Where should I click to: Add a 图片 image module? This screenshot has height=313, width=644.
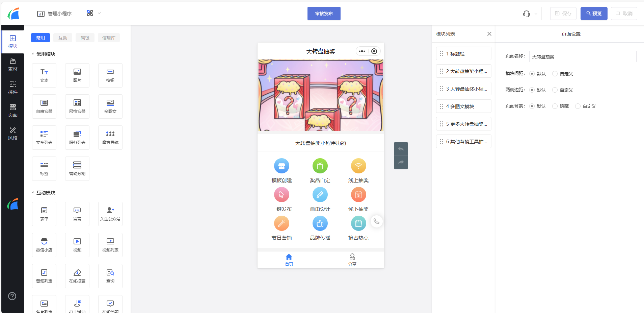tap(77, 75)
